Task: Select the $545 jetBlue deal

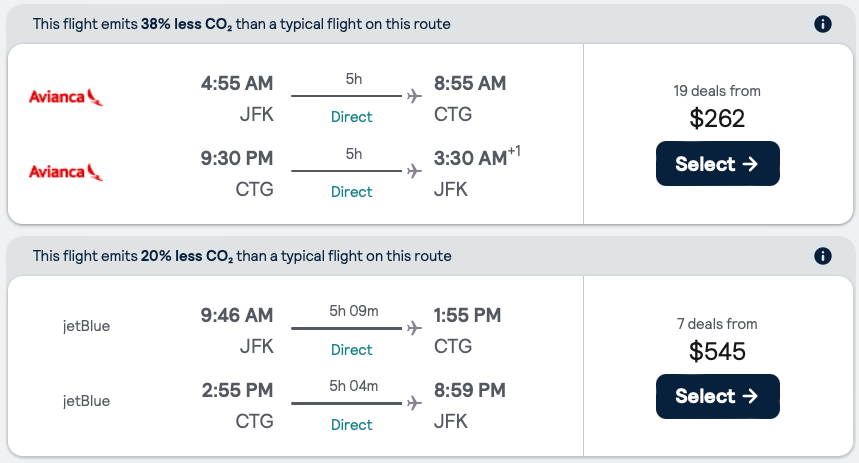Action: tap(717, 396)
